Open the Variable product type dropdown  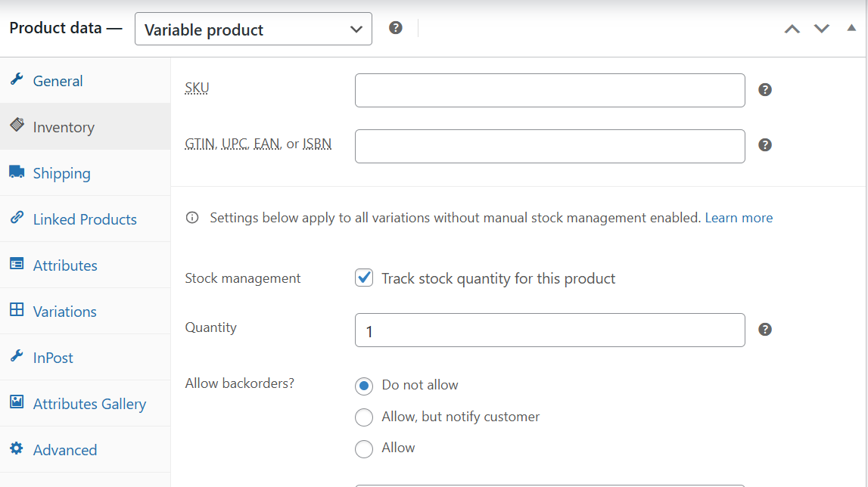point(254,29)
